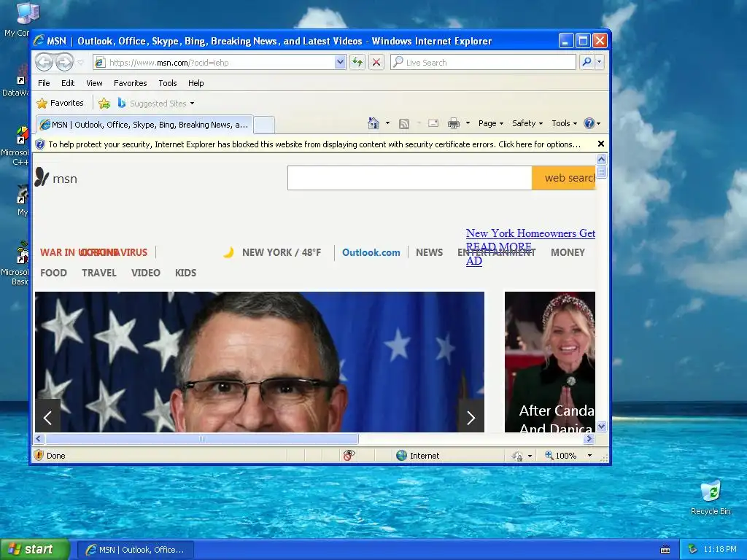Open the Favorites star button
The image size is (747, 560).
(60, 103)
